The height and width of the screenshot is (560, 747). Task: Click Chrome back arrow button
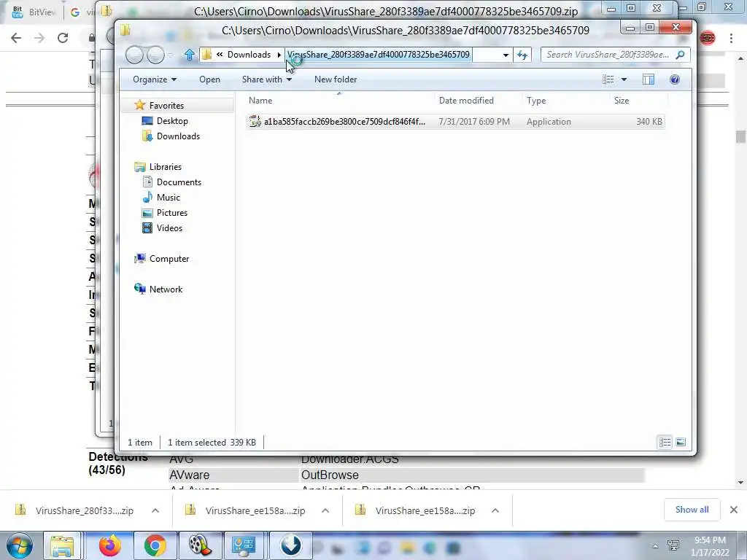point(16,38)
